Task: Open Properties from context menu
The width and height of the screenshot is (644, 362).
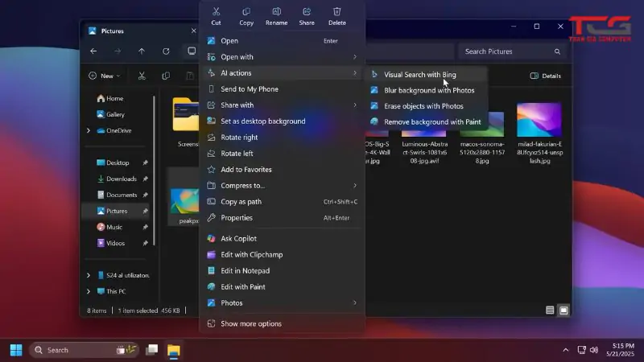Action: 283,217
